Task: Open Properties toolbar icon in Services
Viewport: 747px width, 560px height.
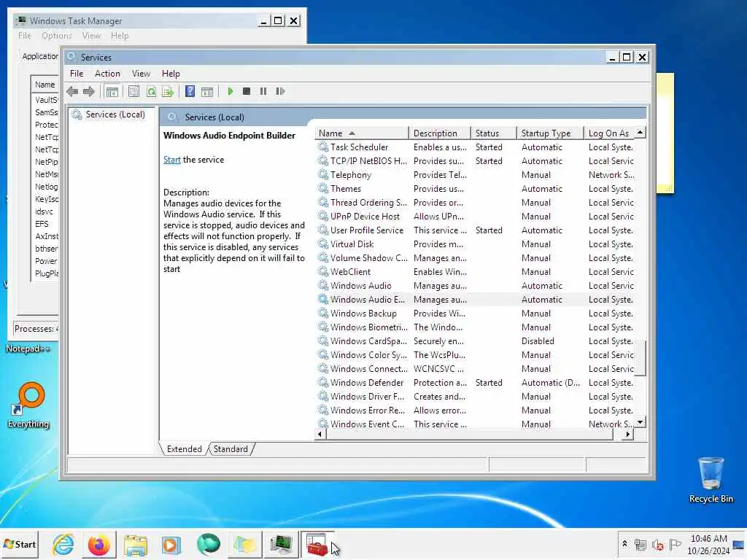Action: pos(134,91)
